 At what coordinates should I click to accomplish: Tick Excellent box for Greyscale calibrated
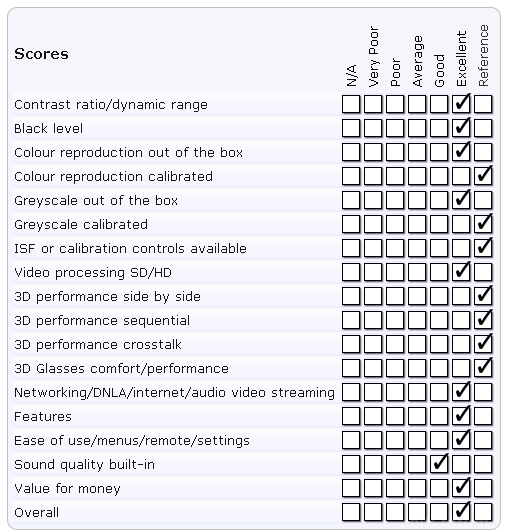(461, 224)
